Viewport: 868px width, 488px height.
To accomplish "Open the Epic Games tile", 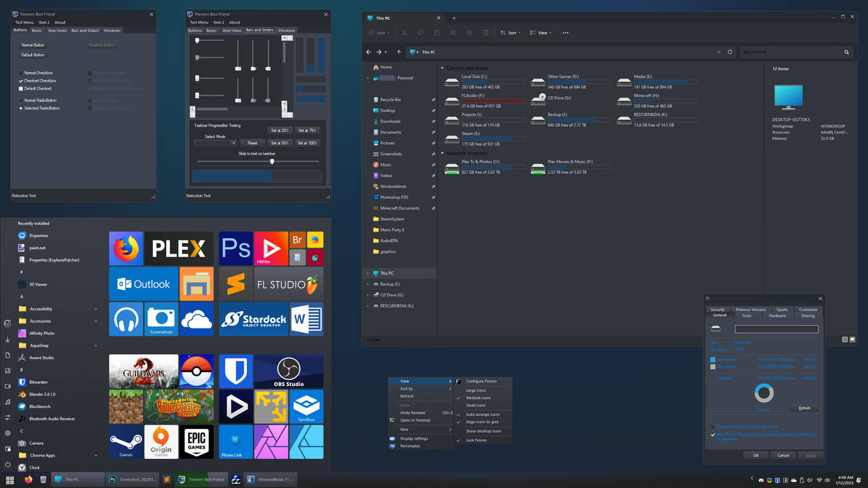I will pyautogui.click(x=196, y=441).
